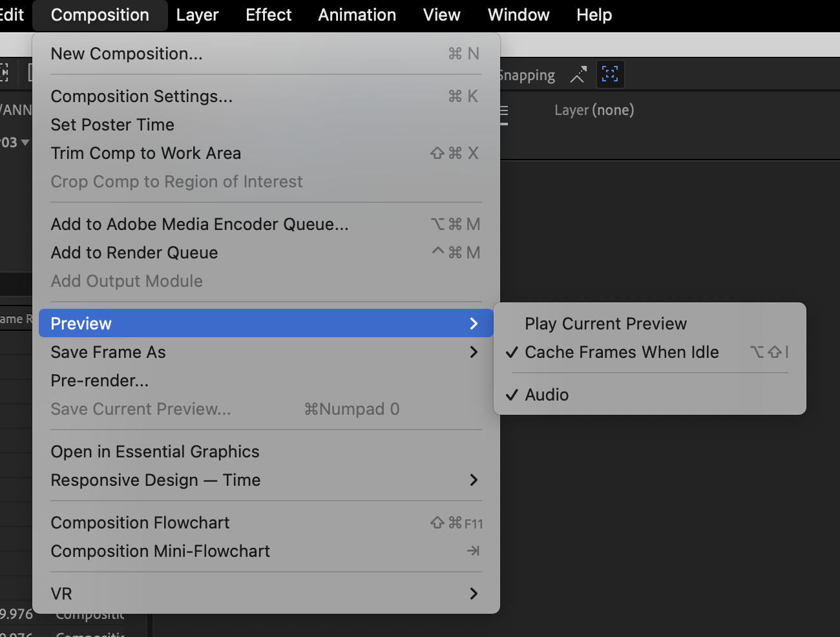Viewport: 840px width, 637px height.
Task: Open the Layer (none) dropdown
Action: 593,110
